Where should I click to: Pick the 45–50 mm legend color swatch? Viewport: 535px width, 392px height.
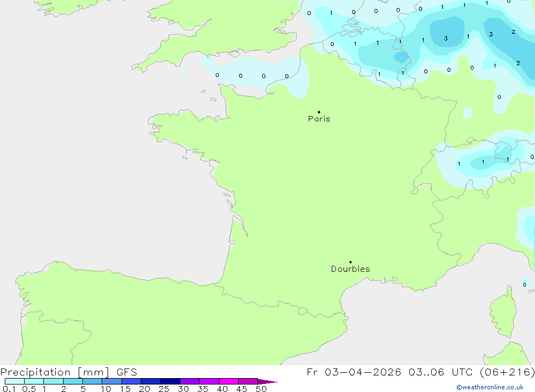(x=248, y=381)
